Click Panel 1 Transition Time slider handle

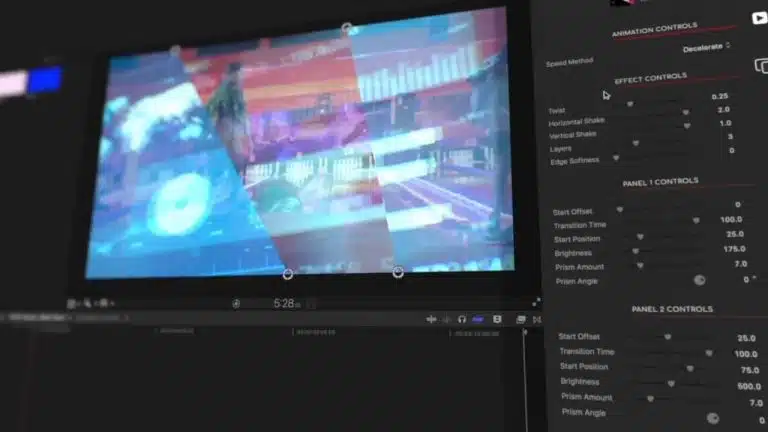point(696,220)
